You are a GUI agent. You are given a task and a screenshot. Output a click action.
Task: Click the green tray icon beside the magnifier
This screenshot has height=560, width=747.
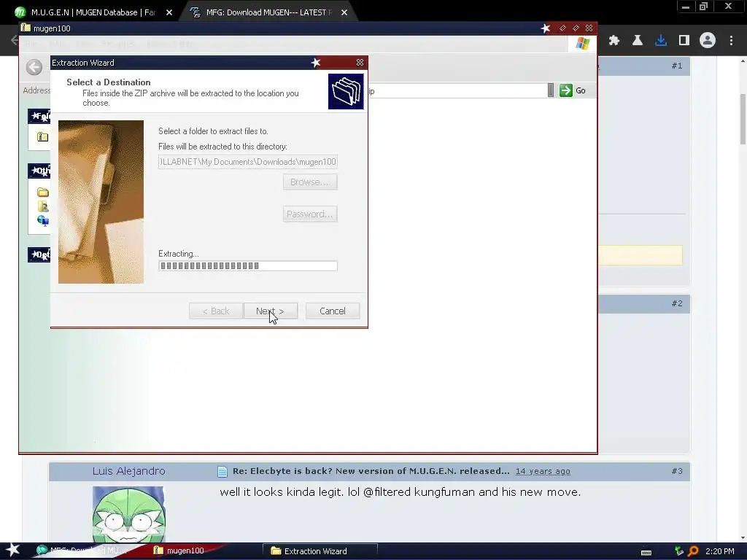tap(679, 551)
